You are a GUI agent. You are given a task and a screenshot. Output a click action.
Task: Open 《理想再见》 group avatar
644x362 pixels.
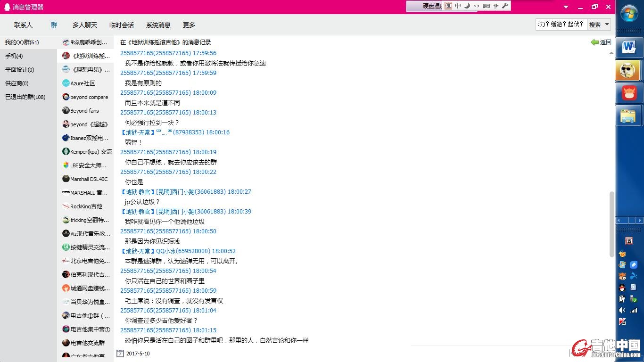click(x=66, y=70)
